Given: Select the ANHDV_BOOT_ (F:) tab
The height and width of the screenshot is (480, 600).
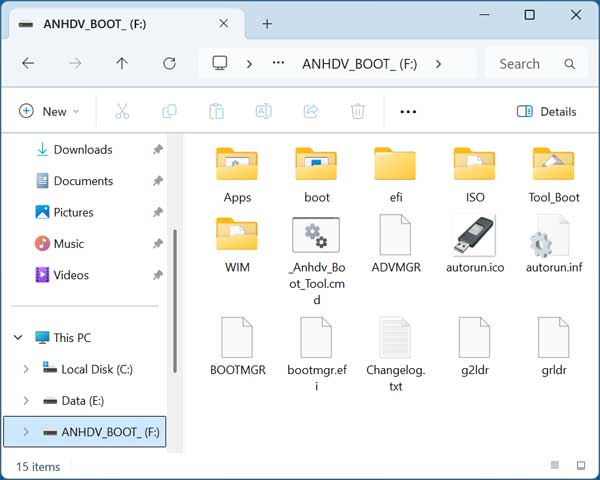Looking at the screenshot, I should coord(126,24).
